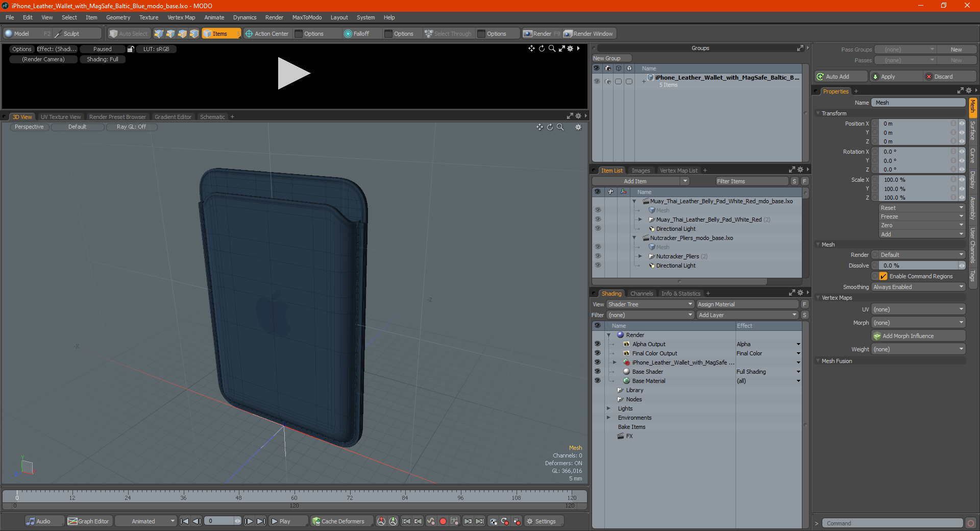Click Apply in pass groups panel
This screenshot has width=980, height=531.
click(x=896, y=77)
